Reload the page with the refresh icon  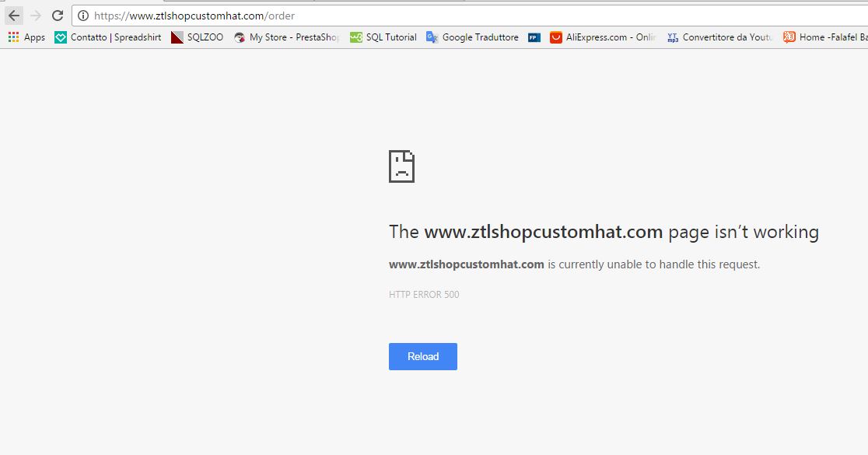coord(58,16)
